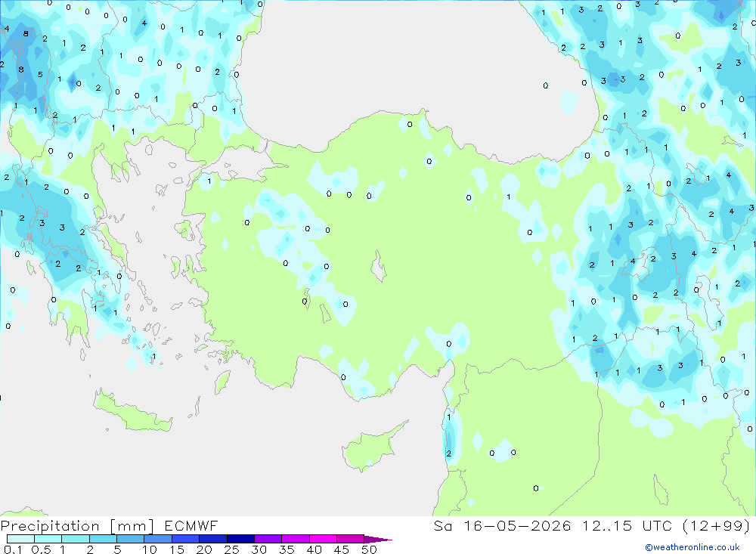Viewport: 756px width, 554px height.
Task: Click the legend label "20"
Action: click(204, 549)
